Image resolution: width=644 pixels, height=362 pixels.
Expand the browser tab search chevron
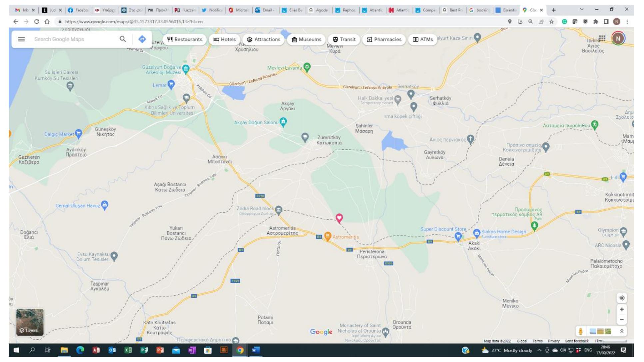click(x=582, y=10)
